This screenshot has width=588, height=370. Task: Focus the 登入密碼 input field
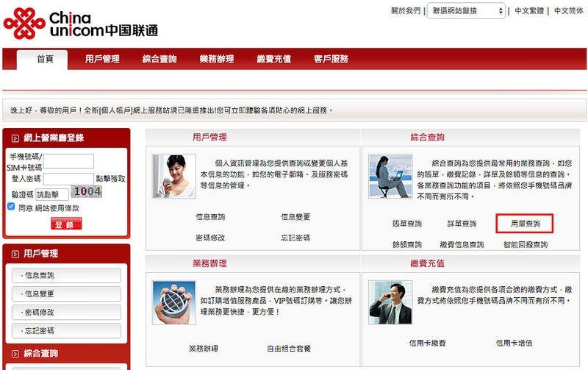[68, 179]
